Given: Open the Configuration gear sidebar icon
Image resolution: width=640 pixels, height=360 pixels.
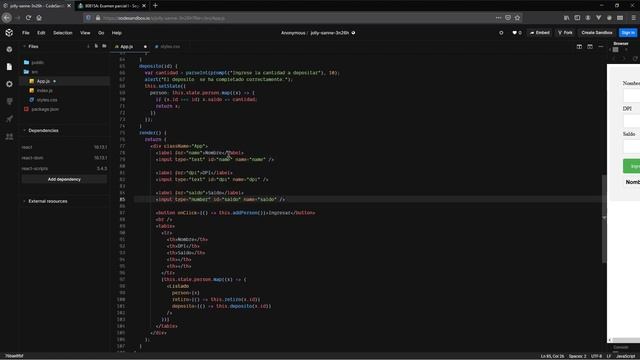Looking at the screenshot, I should click(x=9, y=84).
